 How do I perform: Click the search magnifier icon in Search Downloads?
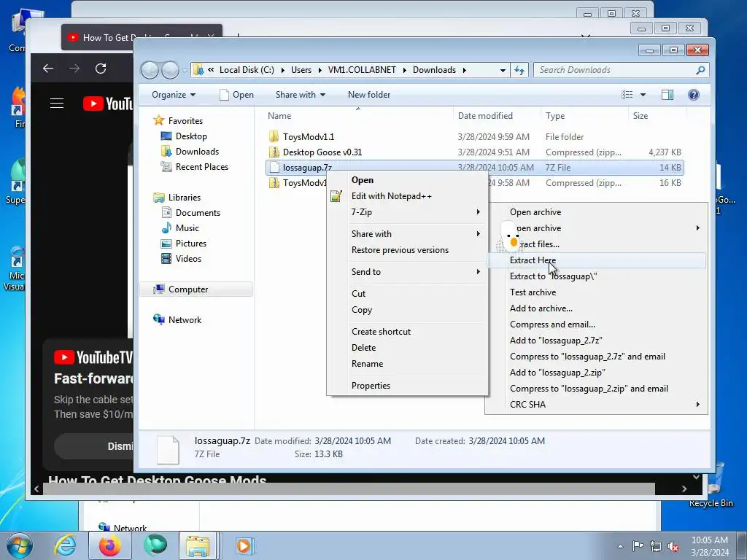coord(700,70)
